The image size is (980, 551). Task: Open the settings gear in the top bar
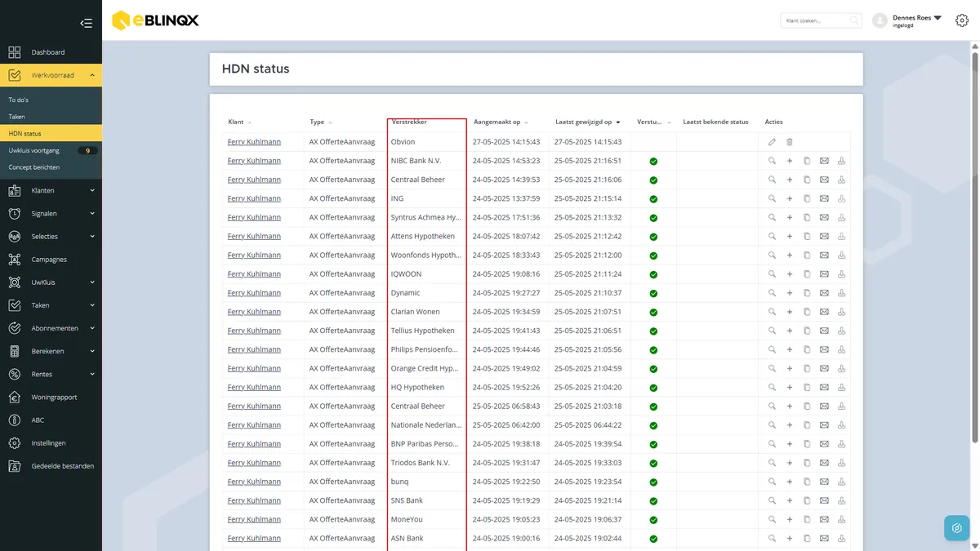click(x=962, y=20)
